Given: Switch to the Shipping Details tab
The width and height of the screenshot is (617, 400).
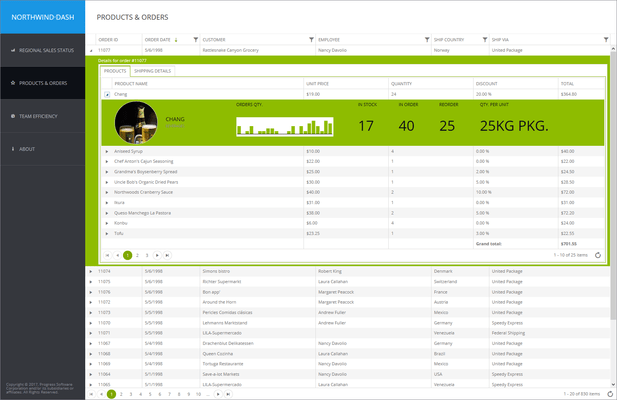Looking at the screenshot, I should tap(152, 72).
